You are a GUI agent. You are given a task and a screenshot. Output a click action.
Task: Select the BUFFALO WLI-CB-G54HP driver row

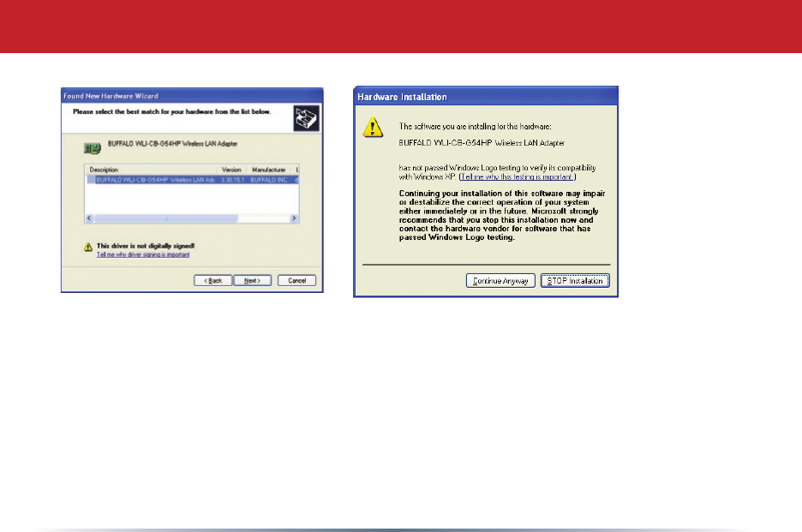pos(193,180)
